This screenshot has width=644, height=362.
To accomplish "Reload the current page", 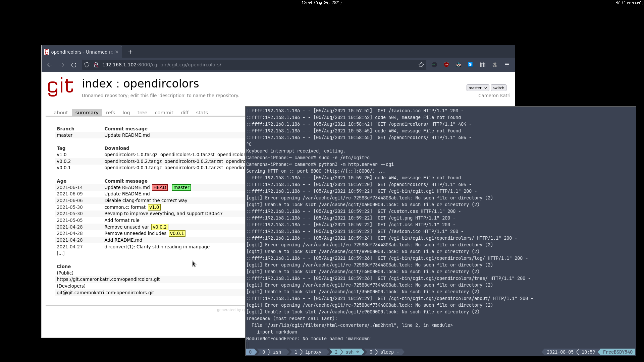I will coord(74,65).
